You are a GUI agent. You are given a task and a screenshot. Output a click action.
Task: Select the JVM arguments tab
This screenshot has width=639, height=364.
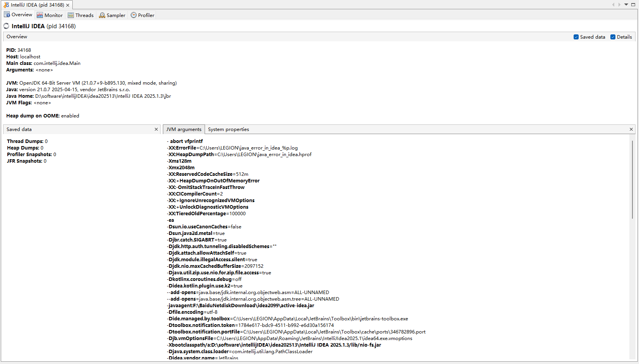pyautogui.click(x=184, y=129)
